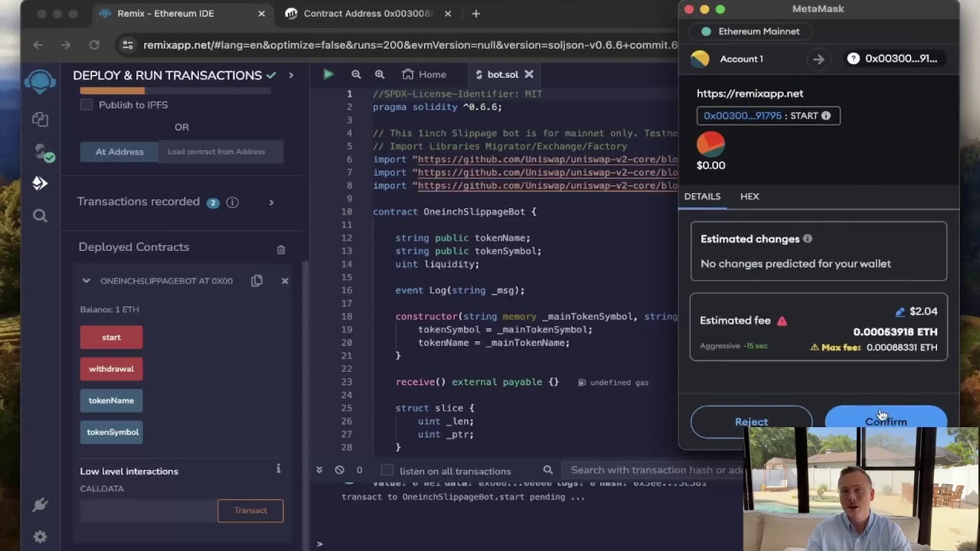Click the Estimated fee red warning icon

[x=782, y=321]
